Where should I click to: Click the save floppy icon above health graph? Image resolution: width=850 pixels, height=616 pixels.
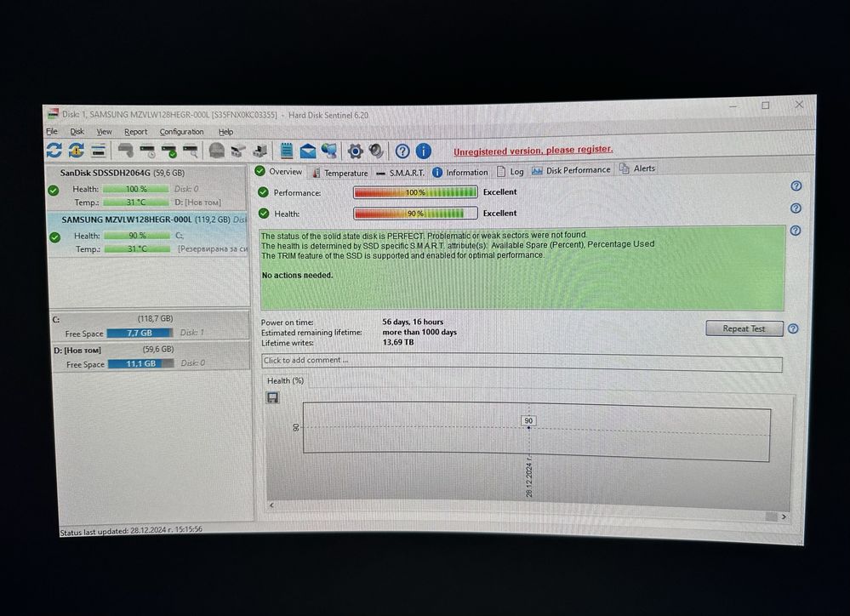(x=272, y=397)
